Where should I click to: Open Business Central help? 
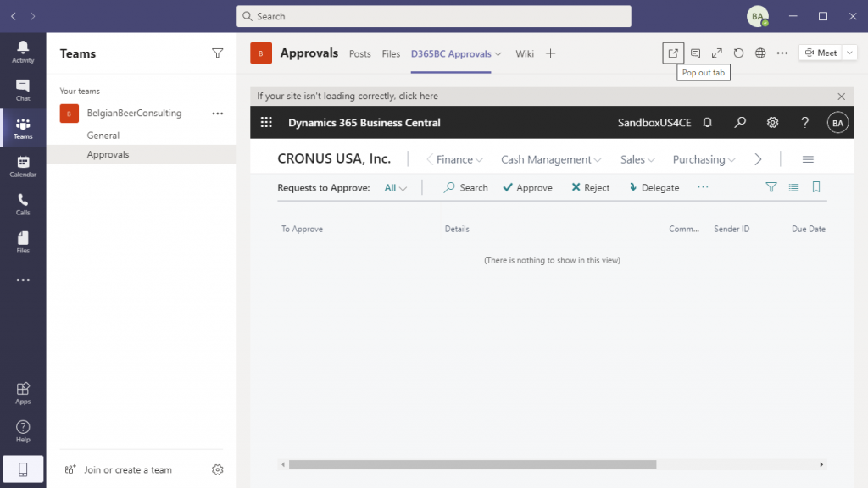805,122
